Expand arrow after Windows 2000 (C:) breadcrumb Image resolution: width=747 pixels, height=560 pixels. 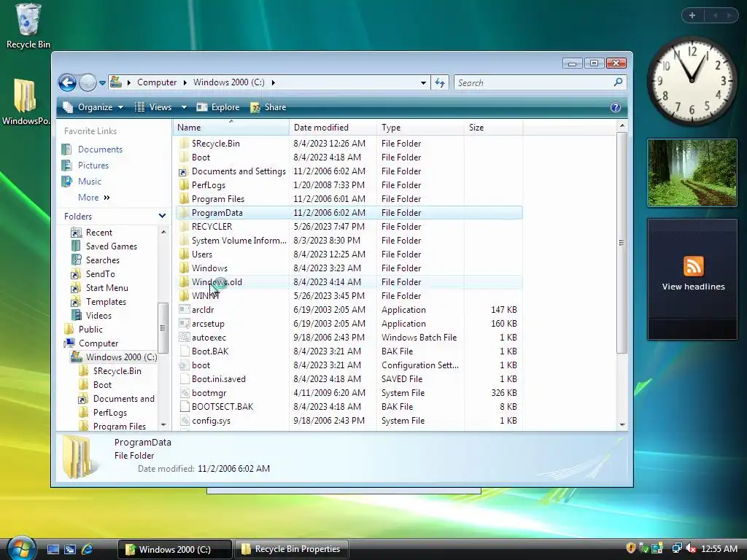(x=274, y=82)
